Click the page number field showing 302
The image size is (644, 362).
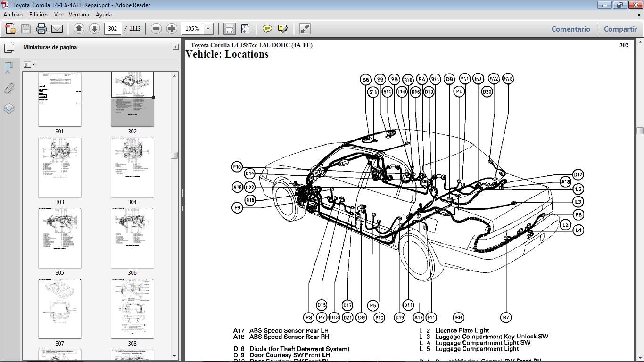[112, 29]
